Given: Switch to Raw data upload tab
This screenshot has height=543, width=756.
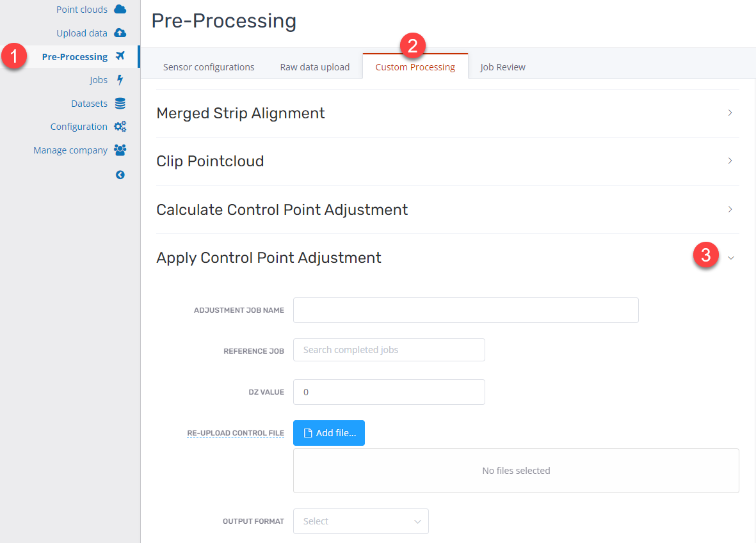Looking at the screenshot, I should point(315,67).
